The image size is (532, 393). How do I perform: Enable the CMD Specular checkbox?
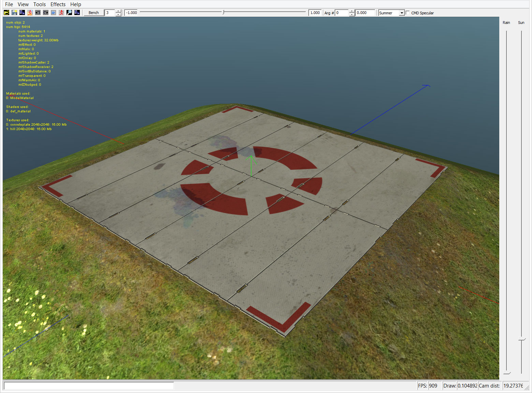point(408,13)
